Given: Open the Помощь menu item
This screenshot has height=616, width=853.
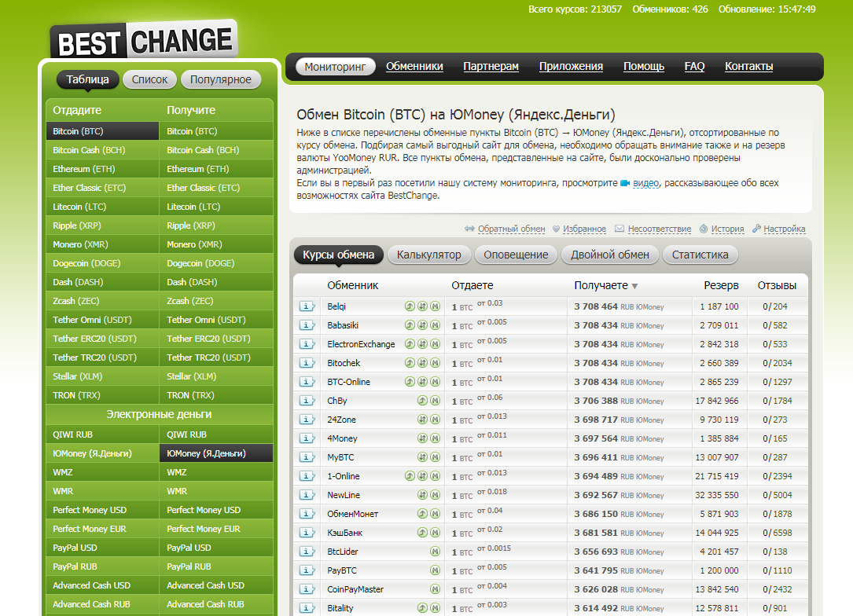Looking at the screenshot, I should pyautogui.click(x=644, y=66).
